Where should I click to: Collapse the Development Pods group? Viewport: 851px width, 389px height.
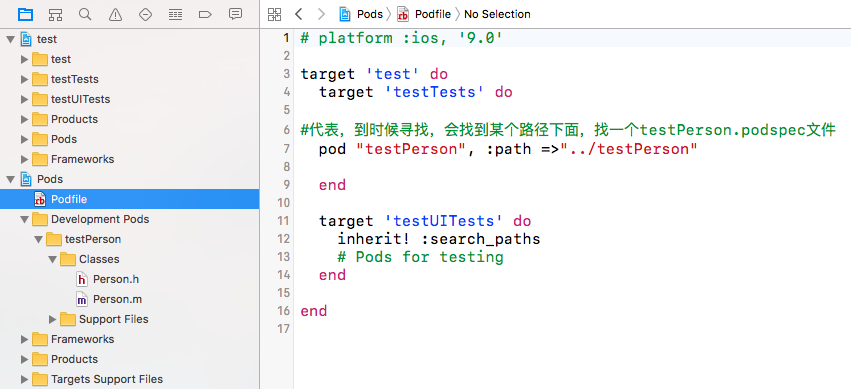click(24, 219)
